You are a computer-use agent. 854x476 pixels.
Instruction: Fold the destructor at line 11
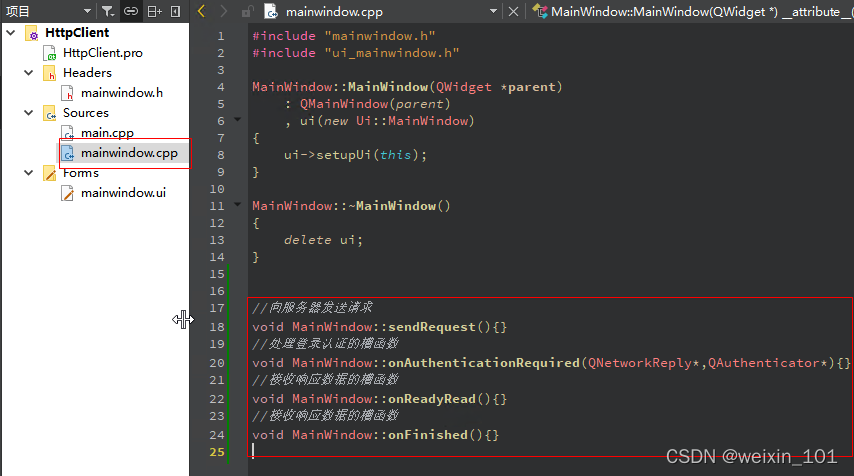point(237,205)
